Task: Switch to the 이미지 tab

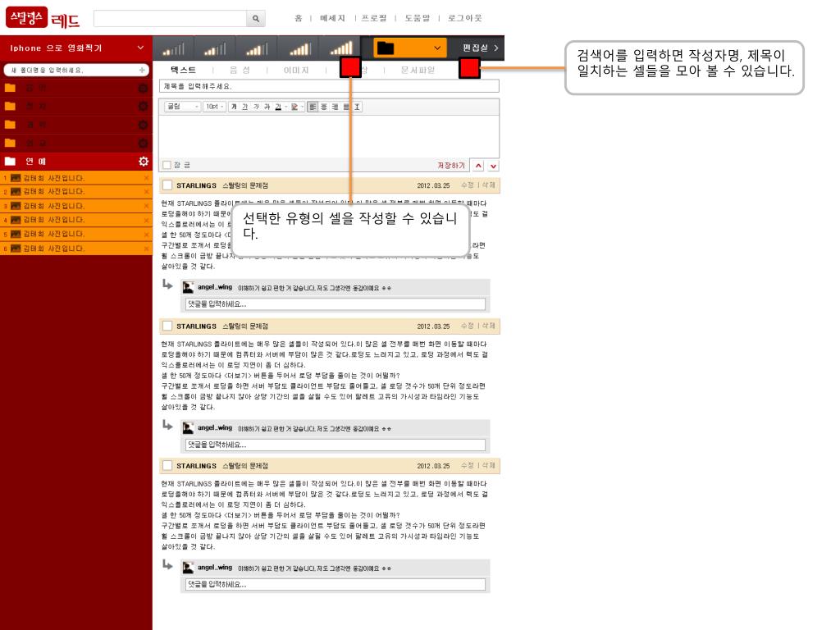Action: [x=295, y=71]
